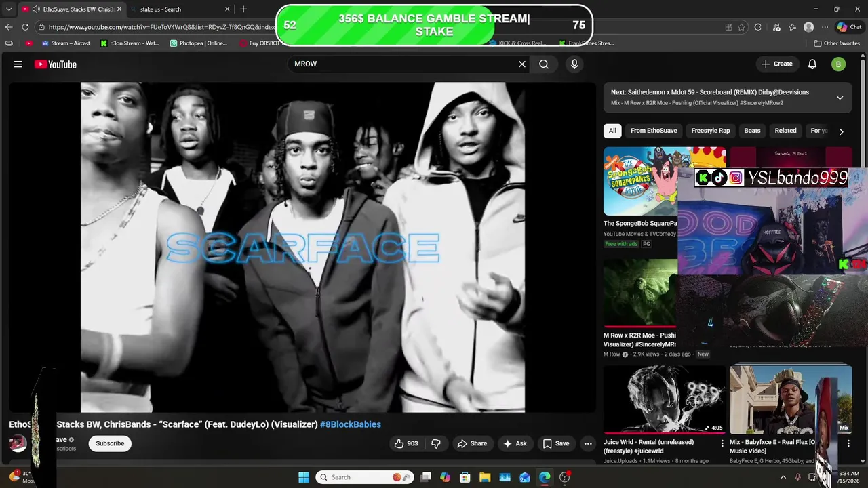Mute the tab via the speaker icon

click(x=35, y=9)
